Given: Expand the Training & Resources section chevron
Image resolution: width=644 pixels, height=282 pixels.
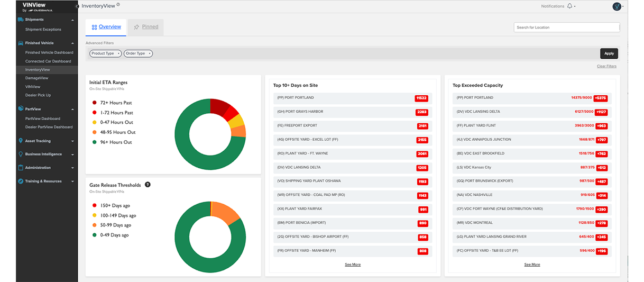Looking at the screenshot, I should pos(72,181).
